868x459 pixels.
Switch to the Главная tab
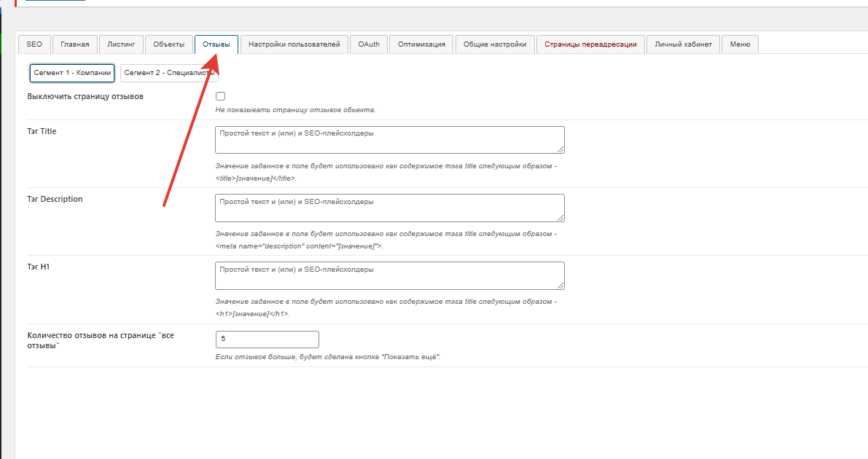click(74, 44)
